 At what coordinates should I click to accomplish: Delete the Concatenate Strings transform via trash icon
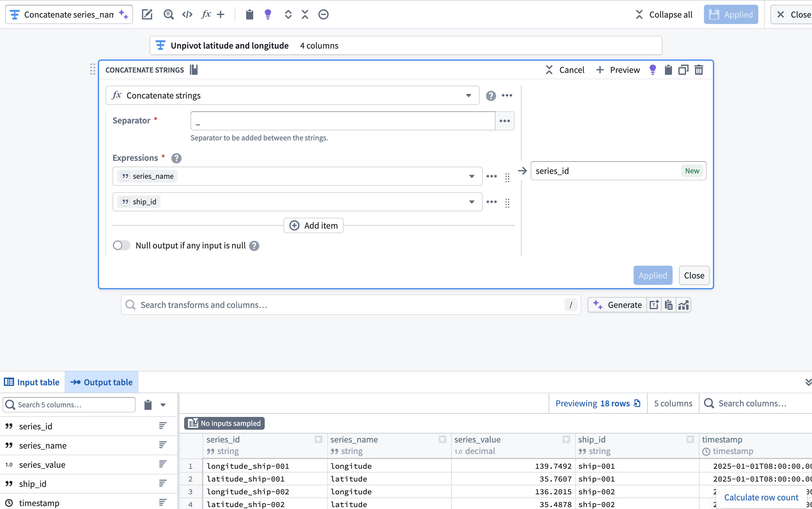(x=699, y=70)
